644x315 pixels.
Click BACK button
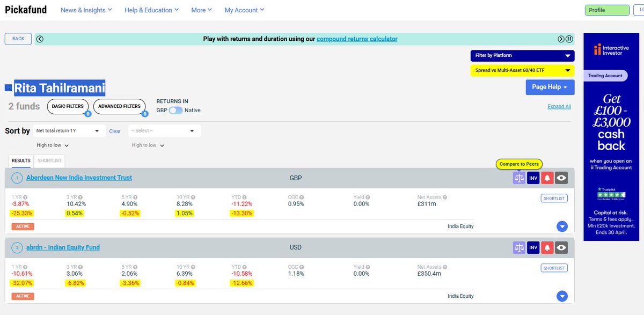[18, 39]
